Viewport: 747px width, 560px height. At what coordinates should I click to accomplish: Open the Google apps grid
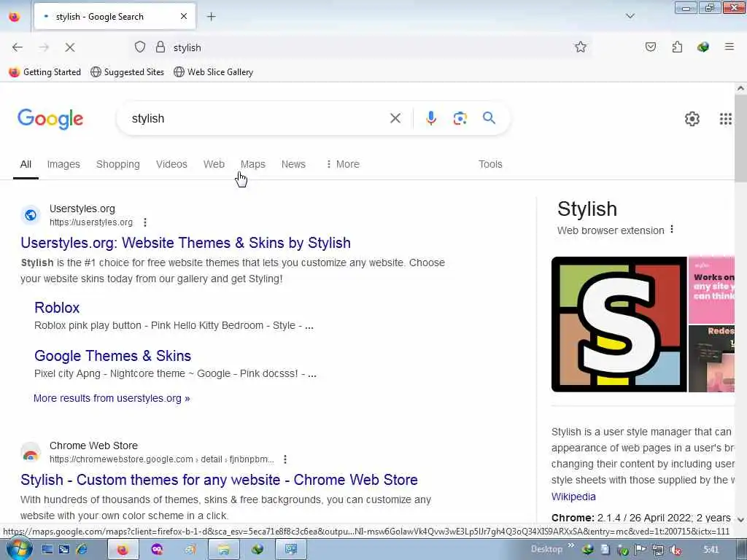(x=726, y=119)
